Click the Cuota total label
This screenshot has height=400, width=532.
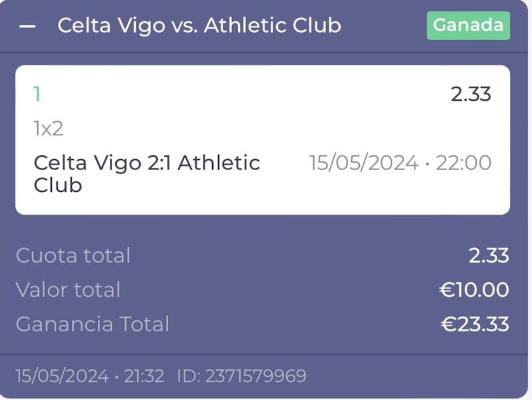pyautogui.click(x=73, y=255)
